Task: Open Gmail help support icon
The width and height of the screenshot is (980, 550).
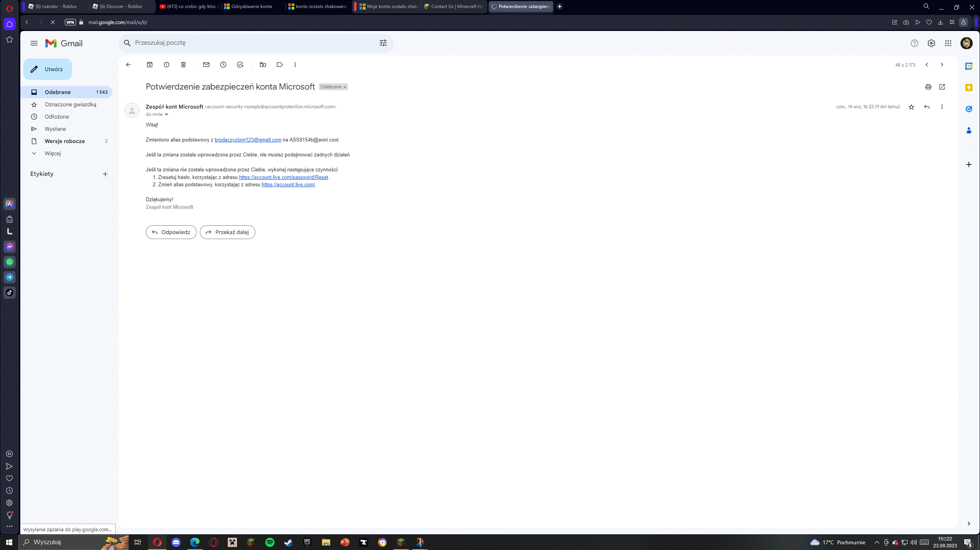Action: (915, 43)
